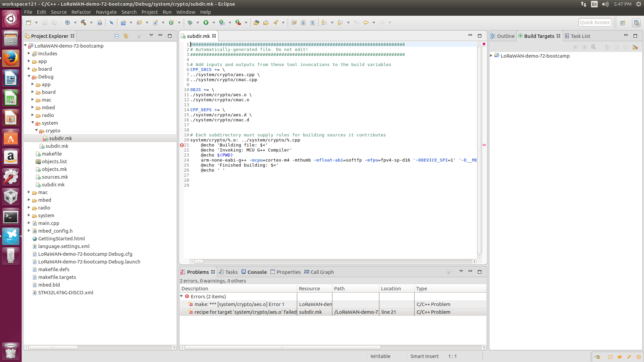Select the aes.o recipe failed error
644x362 pixels.
pos(245,312)
